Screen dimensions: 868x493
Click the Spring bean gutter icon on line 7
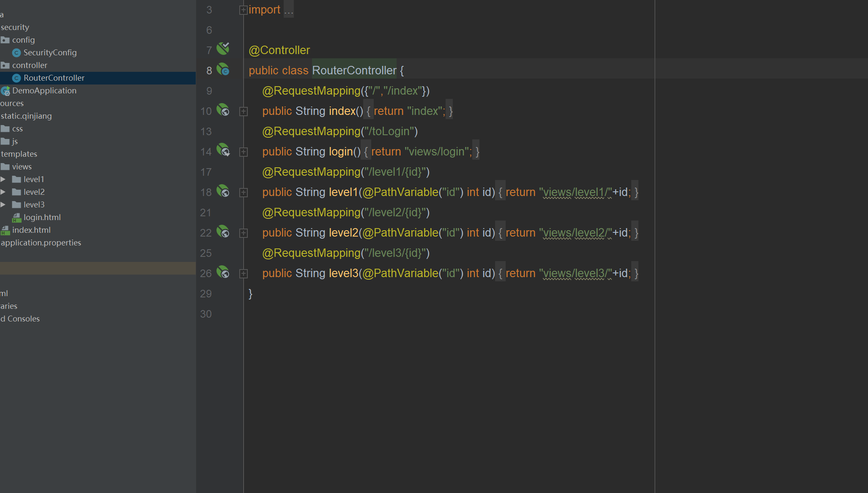point(223,49)
